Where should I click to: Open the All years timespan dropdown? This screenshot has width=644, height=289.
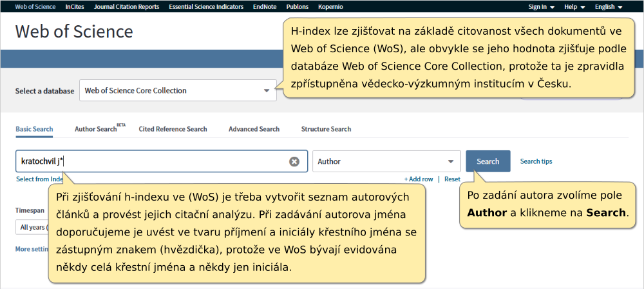tap(32, 227)
